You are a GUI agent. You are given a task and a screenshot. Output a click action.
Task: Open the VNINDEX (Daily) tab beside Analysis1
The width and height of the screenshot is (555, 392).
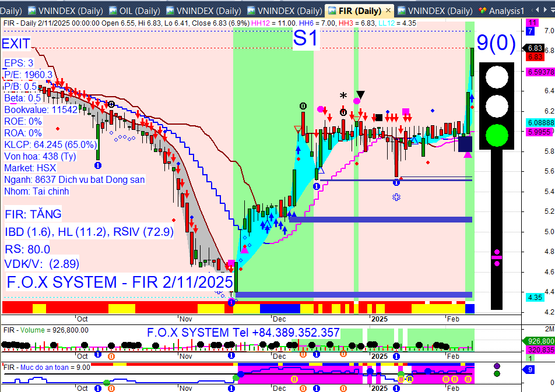tap(435, 11)
